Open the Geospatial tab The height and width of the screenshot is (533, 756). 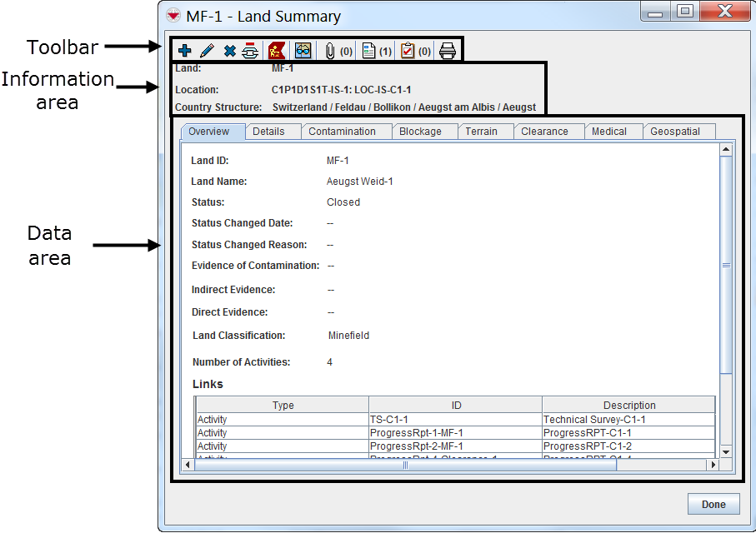[x=675, y=131]
